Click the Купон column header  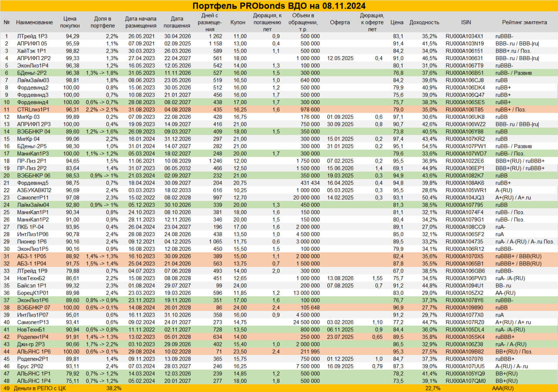pyautogui.click(x=238, y=22)
